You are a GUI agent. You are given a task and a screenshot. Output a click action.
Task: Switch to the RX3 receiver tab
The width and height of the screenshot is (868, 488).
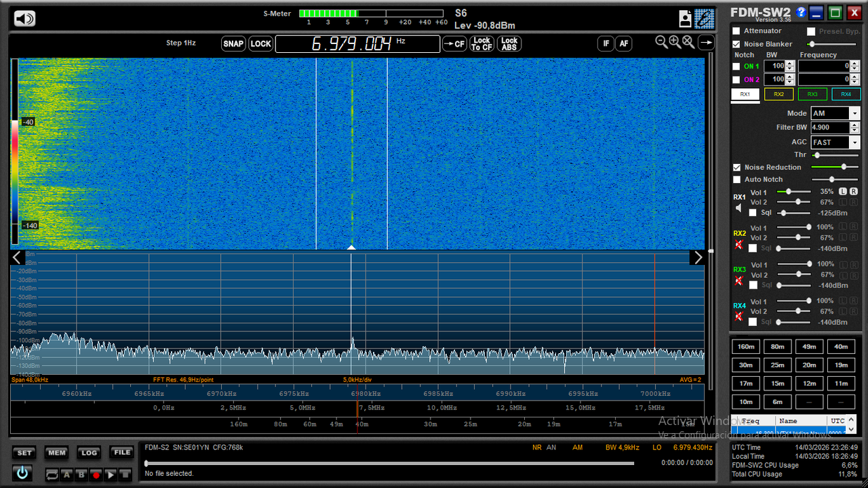(x=812, y=94)
